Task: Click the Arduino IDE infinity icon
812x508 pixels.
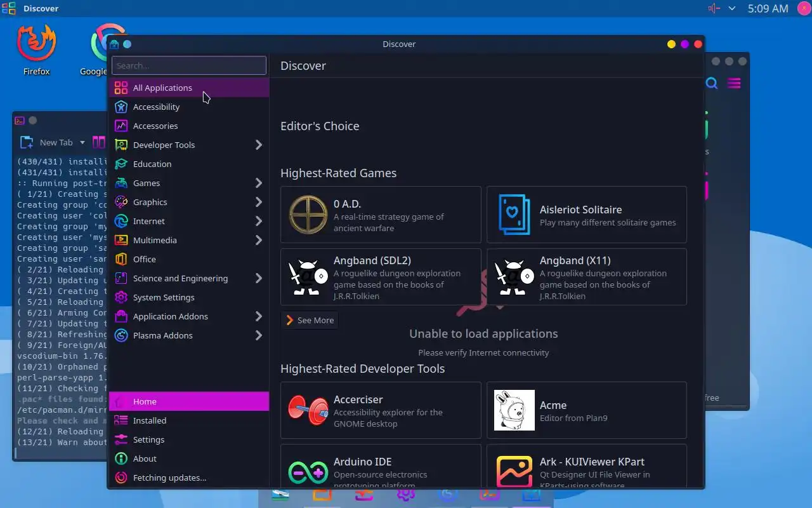Action: tap(308, 472)
